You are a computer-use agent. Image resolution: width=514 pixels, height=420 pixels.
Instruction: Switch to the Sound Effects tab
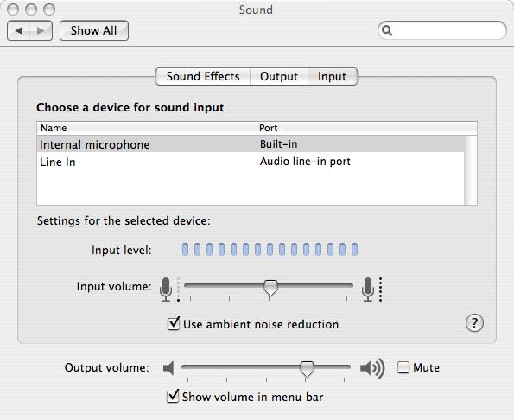coord(203,76)
